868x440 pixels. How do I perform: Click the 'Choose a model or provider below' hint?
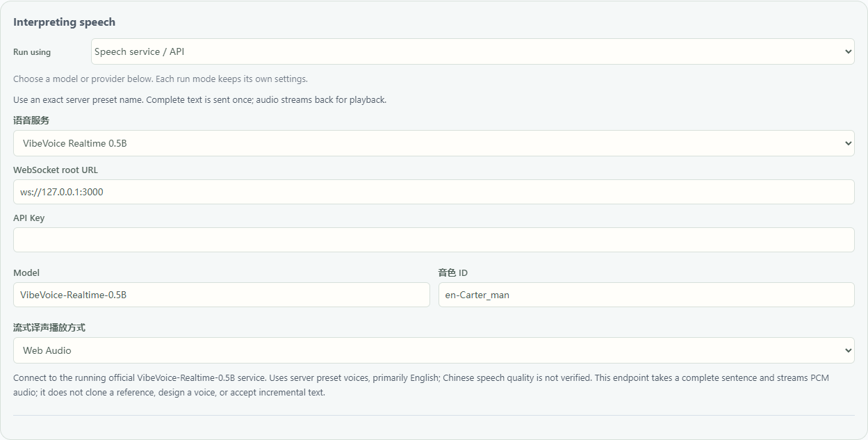161,79
